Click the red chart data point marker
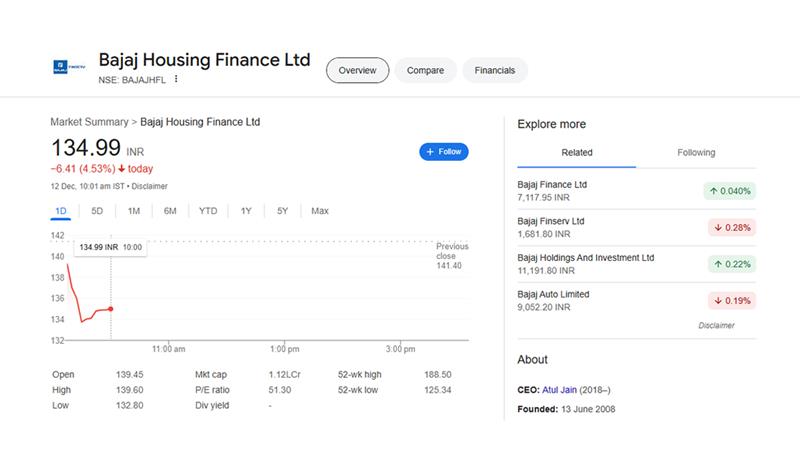 [111, 309]
